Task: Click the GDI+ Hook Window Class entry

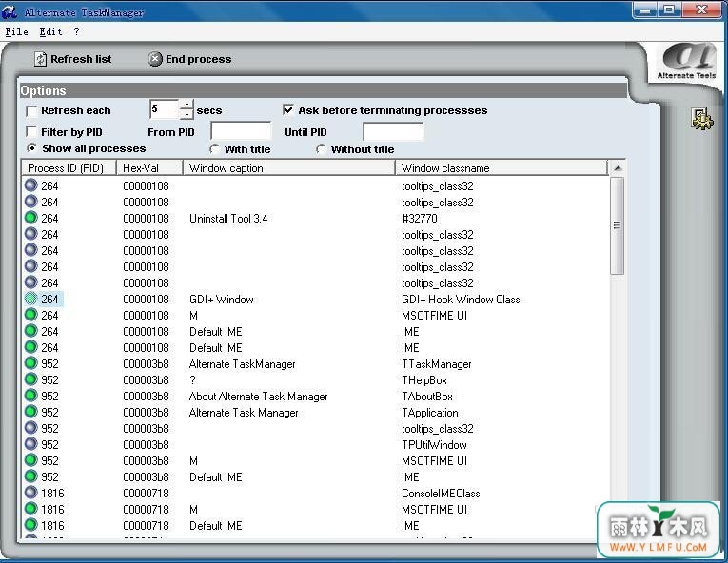Action: [x=461, y=300]
